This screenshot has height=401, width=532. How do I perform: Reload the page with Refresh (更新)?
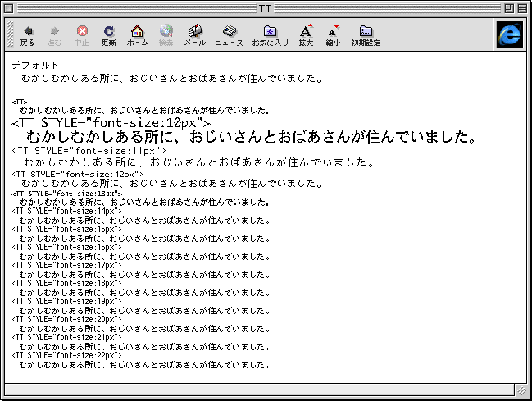108,34
